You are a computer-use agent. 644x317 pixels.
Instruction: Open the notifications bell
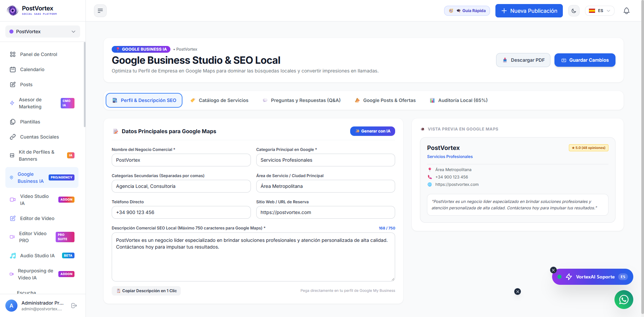pyautogui.click(x=627, y=11)
